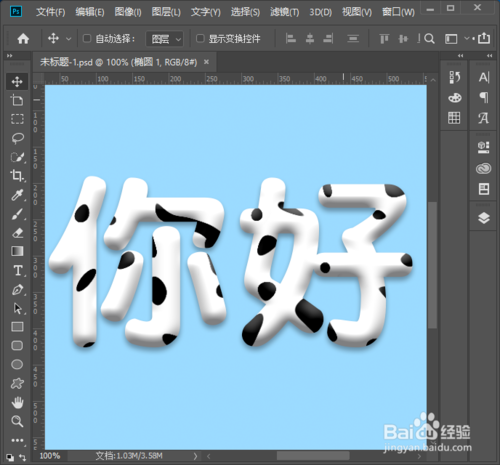500x465 pixels.
Task: Reset default foreground and background colors
Action: point(10,458)
